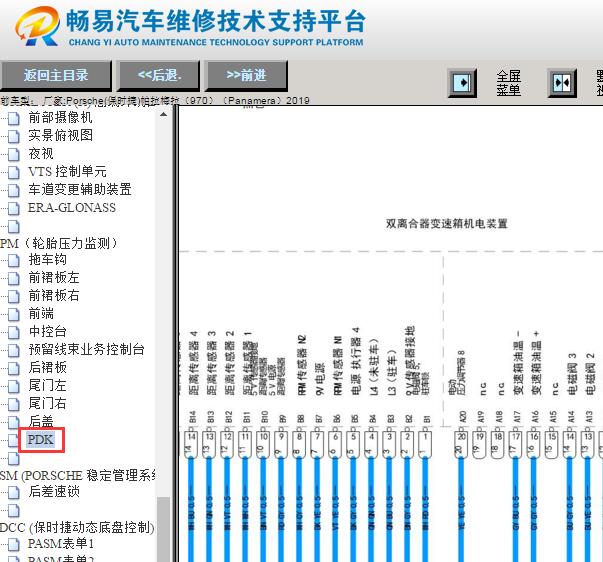Image resolution: width=603 pixels, height=562 pixels.
Task: Click document icon beside 拖车钩
Action: tap(14, 260)
